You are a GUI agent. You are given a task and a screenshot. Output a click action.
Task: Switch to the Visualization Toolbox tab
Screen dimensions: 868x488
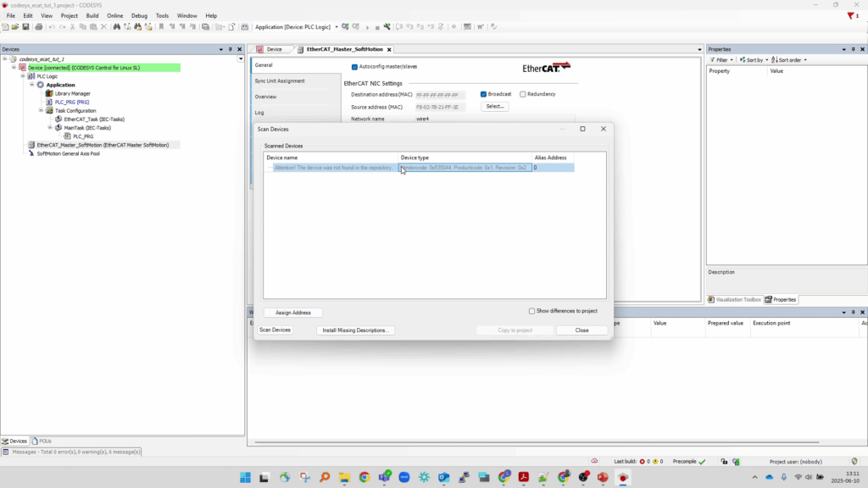coord(734,299)
